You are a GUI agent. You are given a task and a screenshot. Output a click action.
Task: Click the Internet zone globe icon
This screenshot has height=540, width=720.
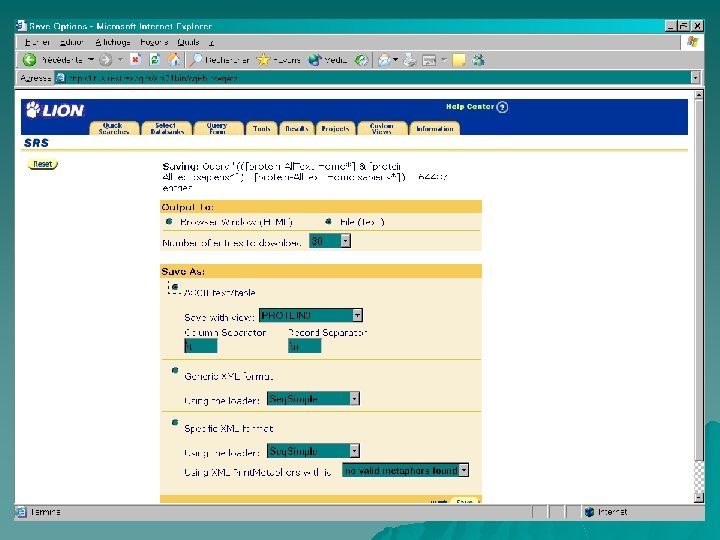[x=590, y=512]
